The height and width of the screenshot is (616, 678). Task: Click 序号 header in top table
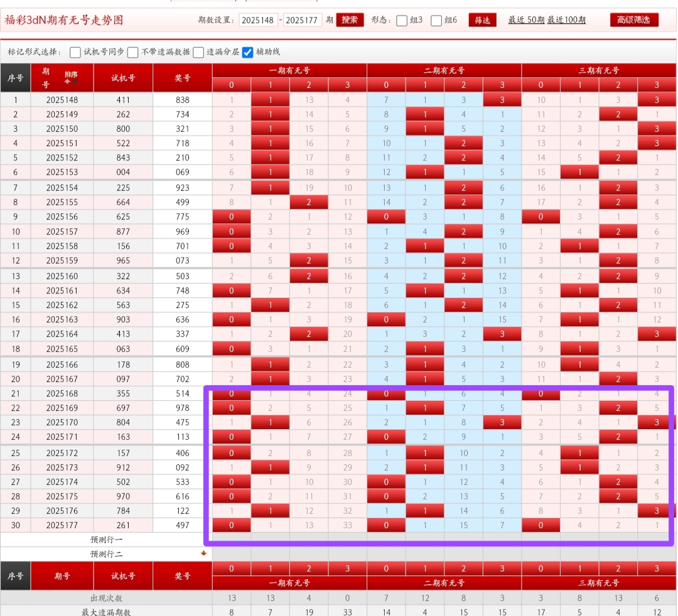click(16, 78)
